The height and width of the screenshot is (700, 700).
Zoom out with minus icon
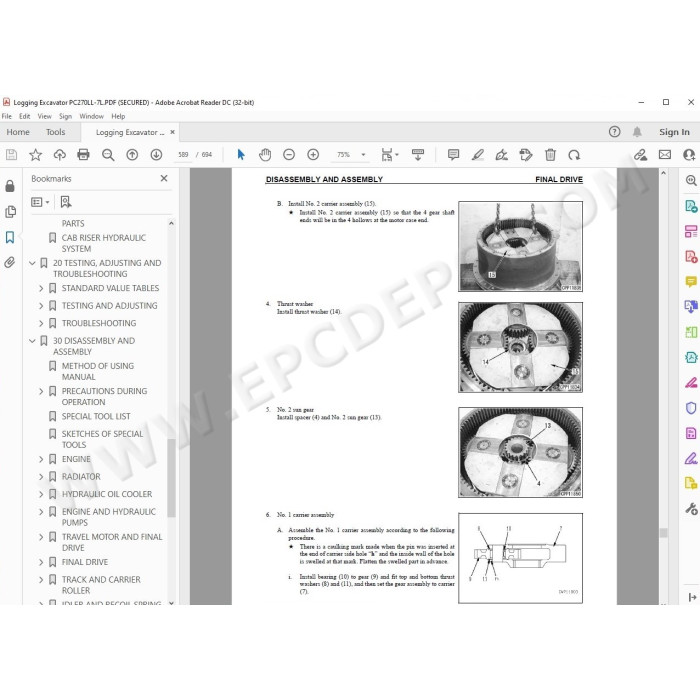coord(289,155)
